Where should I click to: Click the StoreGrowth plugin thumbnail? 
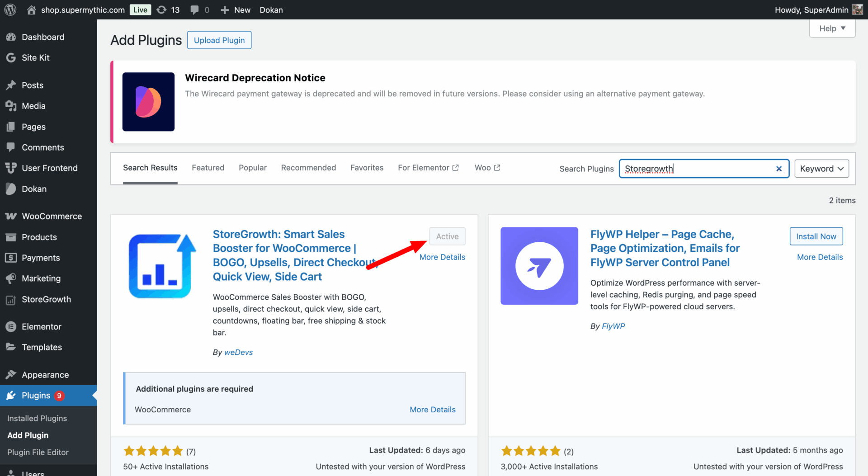tap(161, 266)
